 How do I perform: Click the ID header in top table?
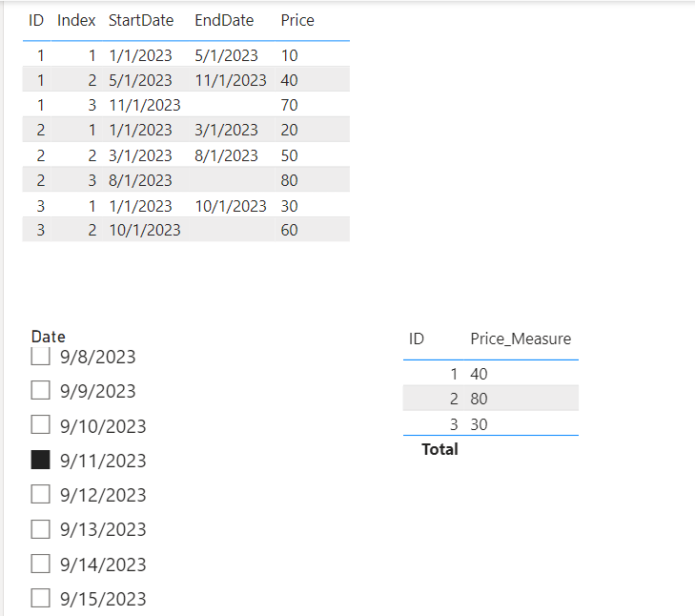36,20
